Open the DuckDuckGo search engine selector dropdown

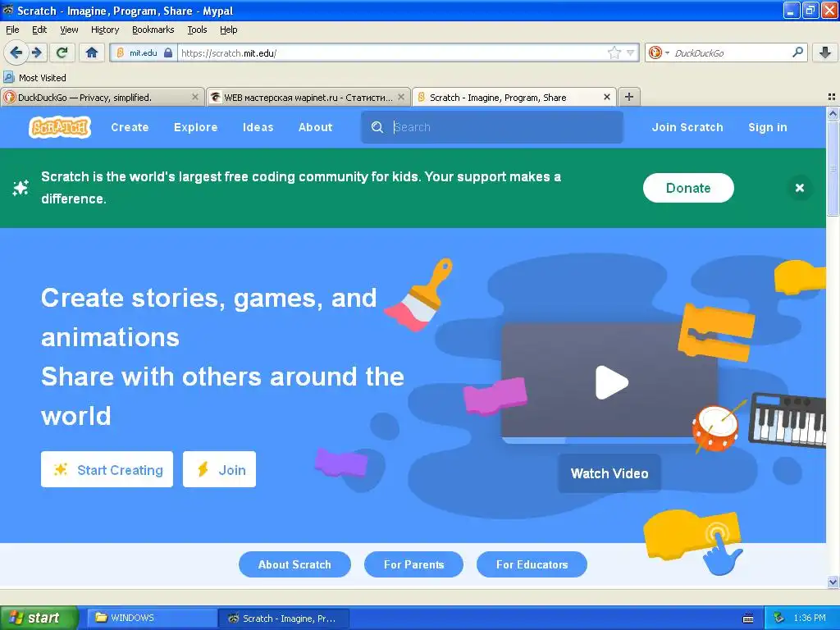659,52
